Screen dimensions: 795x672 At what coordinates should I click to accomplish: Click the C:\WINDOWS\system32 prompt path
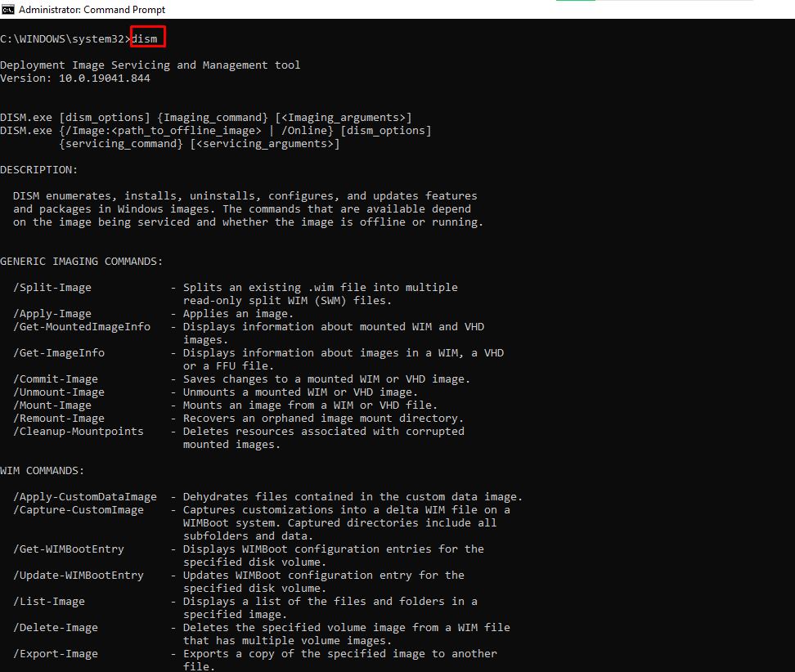pos(62,39)
